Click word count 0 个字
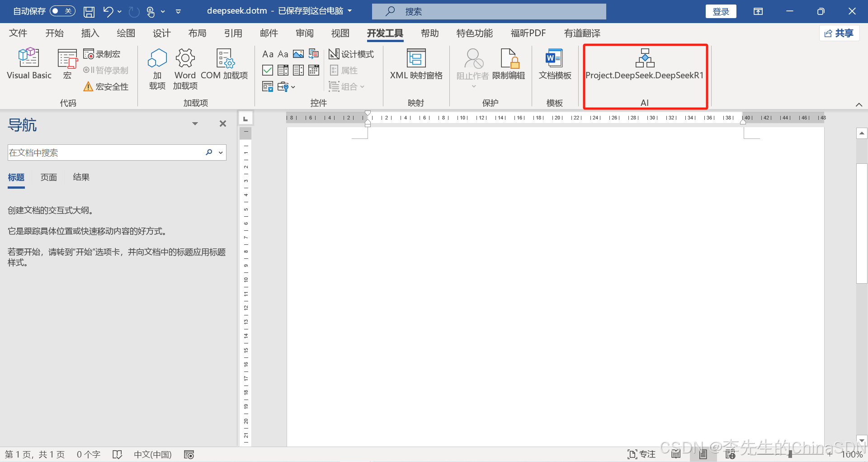 coord(88,454)
